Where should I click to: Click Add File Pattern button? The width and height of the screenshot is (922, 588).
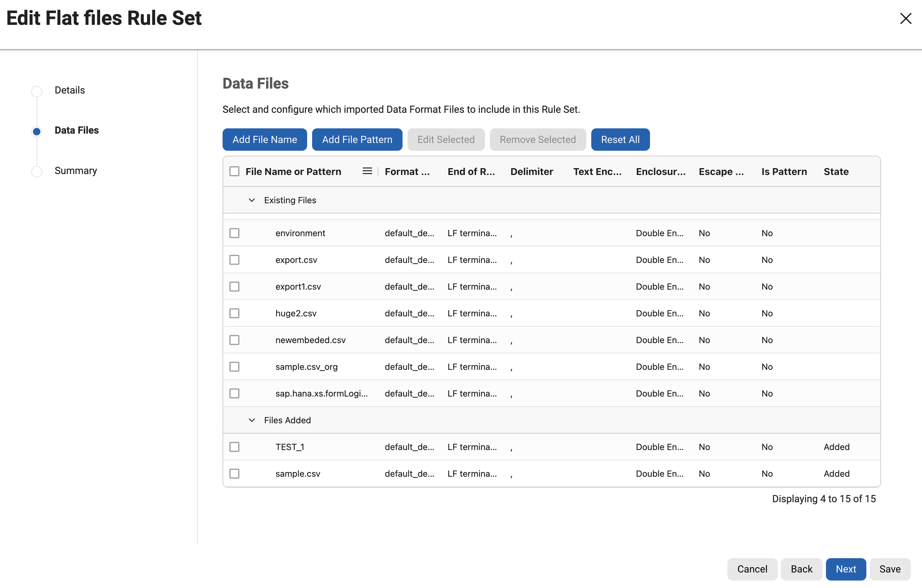pos(357,139)
